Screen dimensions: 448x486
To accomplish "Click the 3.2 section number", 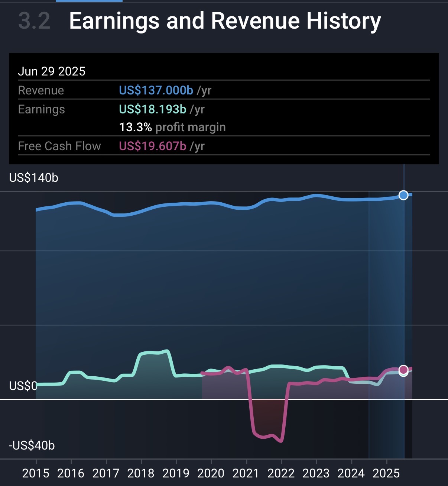I will [x=34, y=21].
